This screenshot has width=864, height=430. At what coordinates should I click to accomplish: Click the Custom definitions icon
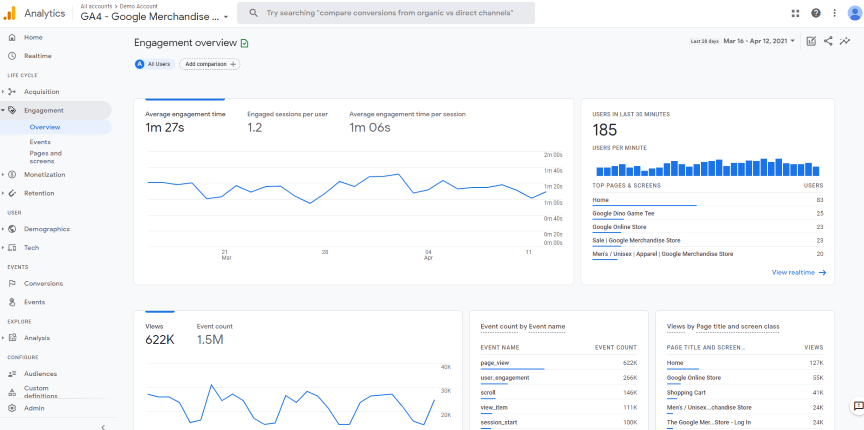click(x=12, y=392)
